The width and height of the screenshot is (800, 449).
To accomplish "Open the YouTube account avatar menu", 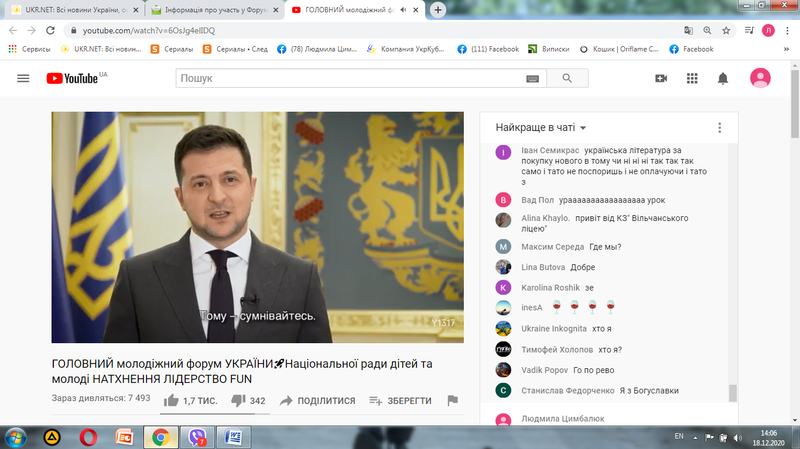I will point(761,78).
